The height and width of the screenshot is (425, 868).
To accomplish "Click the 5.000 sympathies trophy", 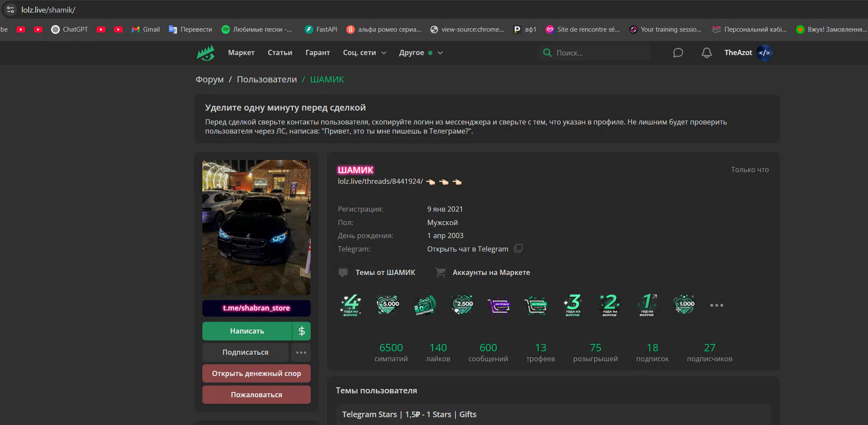I will pos(388,305).
